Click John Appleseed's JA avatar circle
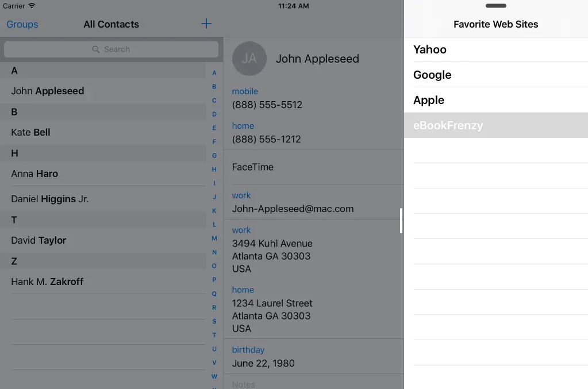The height and width of the screenshot is (389, 588). (249, 59)
